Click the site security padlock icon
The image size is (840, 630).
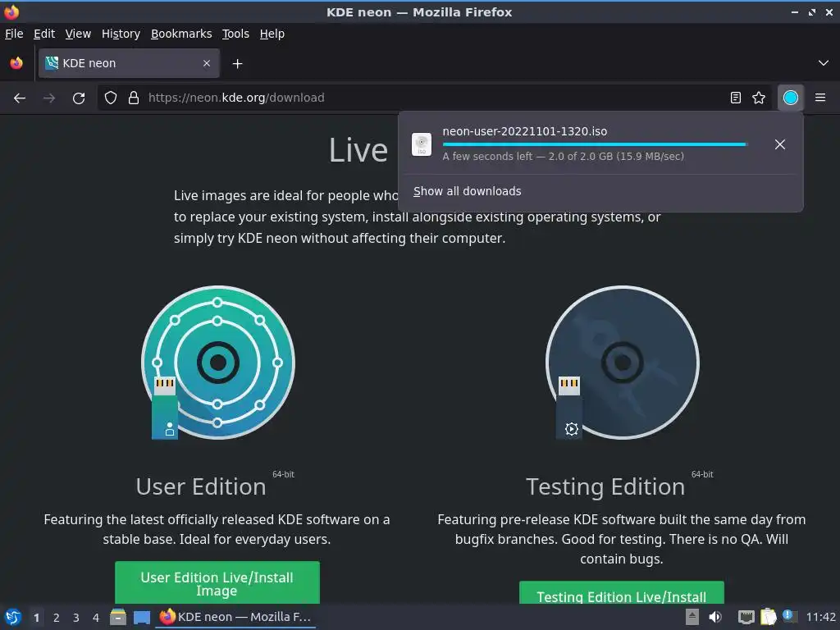click(134, 98)
